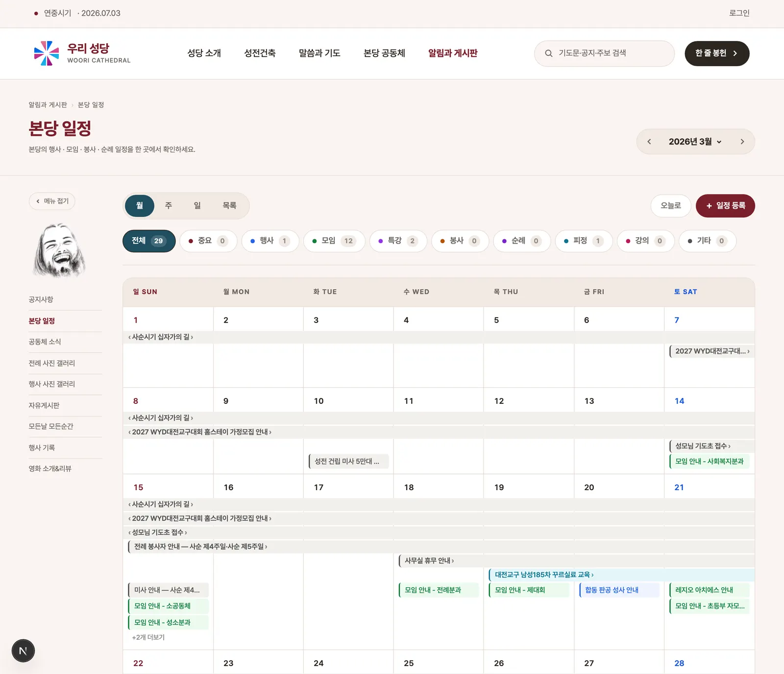Go to previous month arrow
Viewport: 784px width, 674px height.
649,142
